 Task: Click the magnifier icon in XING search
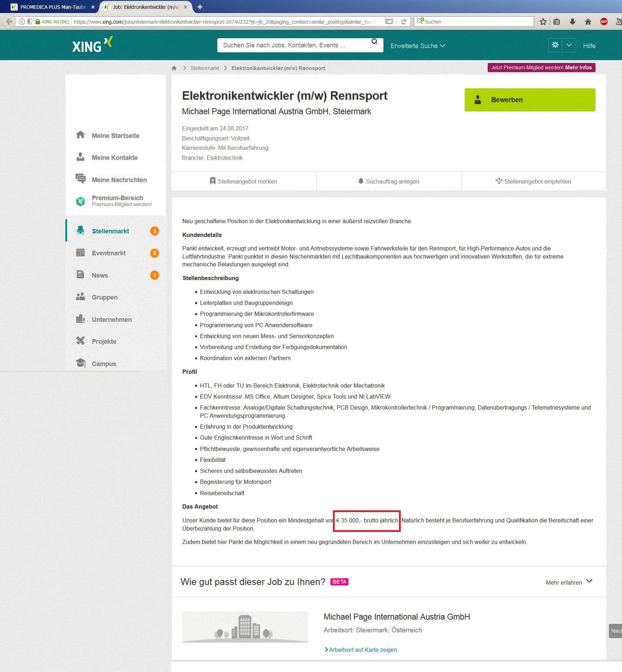[x=375, y=42]
